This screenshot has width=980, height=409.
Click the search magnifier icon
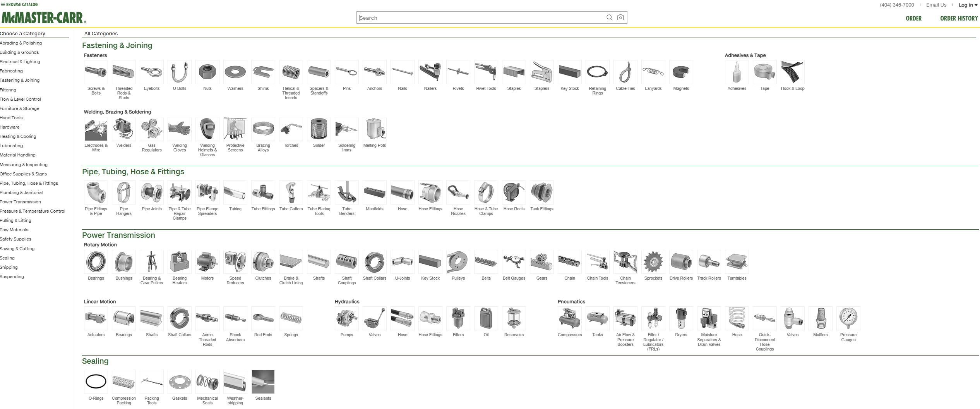coord(609,17)
